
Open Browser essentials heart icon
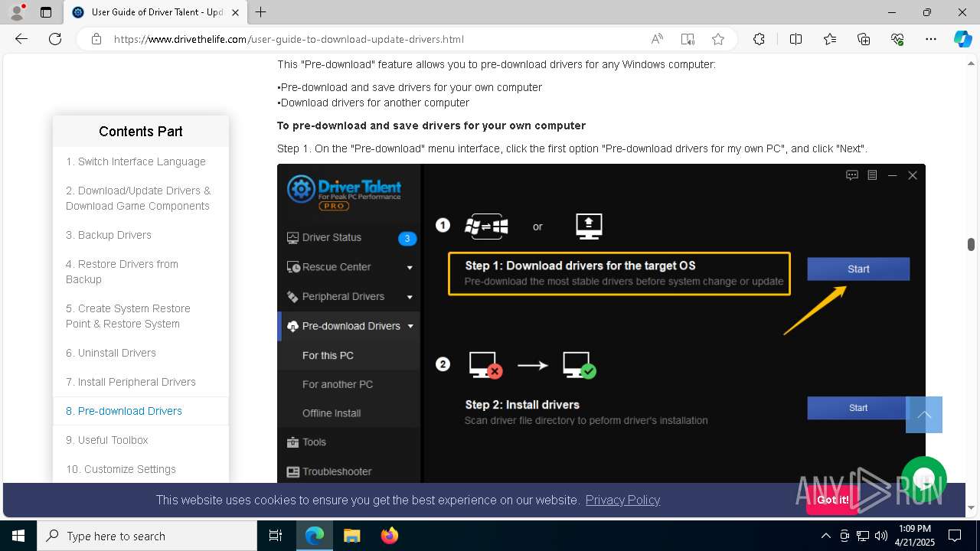pyautogui.click(x=897, y=39)
